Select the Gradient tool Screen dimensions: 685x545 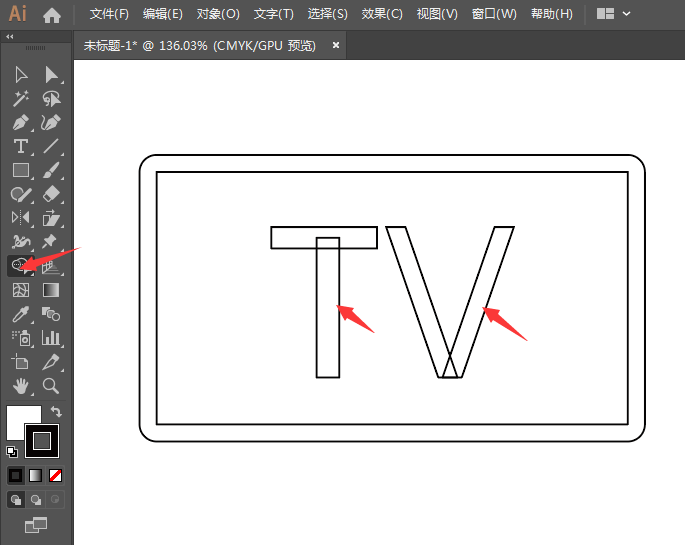point(51,290)
